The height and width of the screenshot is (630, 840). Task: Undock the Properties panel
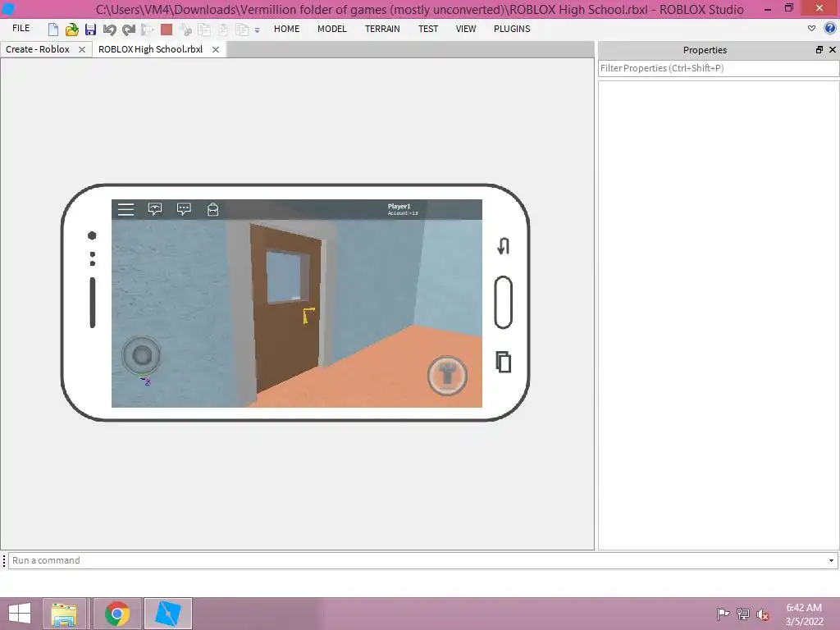pyautogui.click(x=819, y=50)
